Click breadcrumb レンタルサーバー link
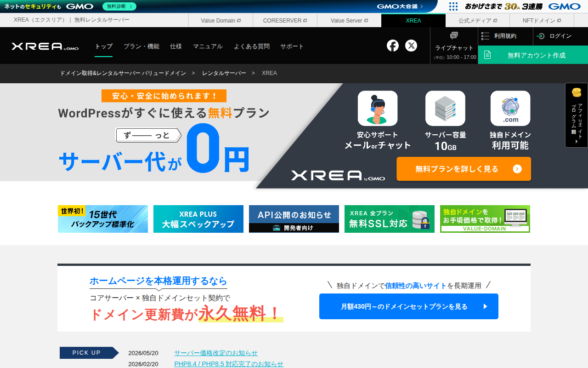 [224, 73]
